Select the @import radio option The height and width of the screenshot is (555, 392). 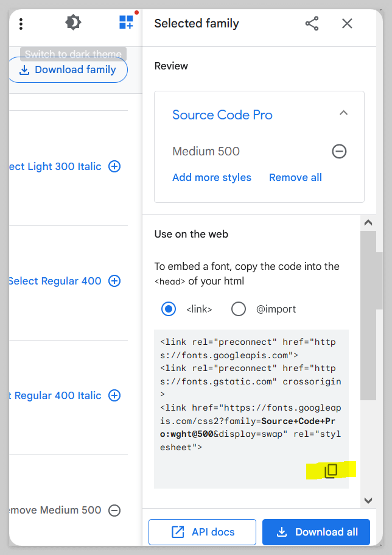point(239,309)
